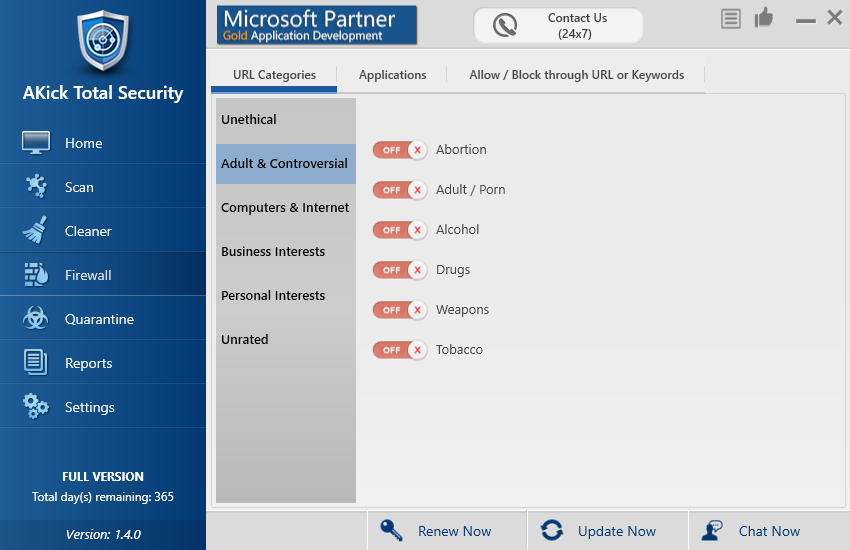
Task: Open the Applications tab
Action: [x=392, y=75]
